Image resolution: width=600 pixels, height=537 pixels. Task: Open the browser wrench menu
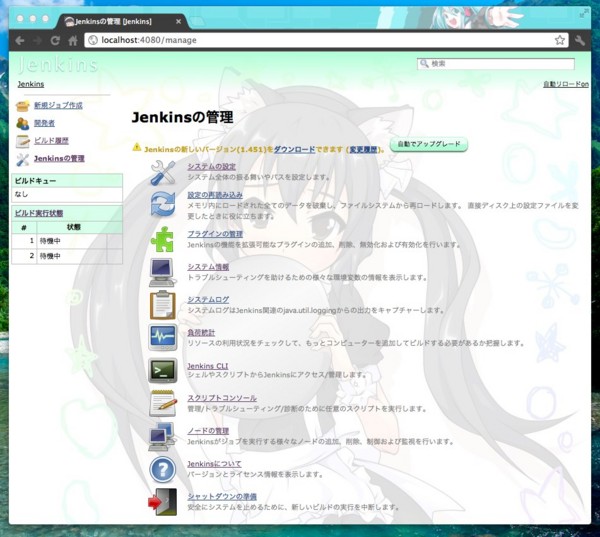(580, 40)
